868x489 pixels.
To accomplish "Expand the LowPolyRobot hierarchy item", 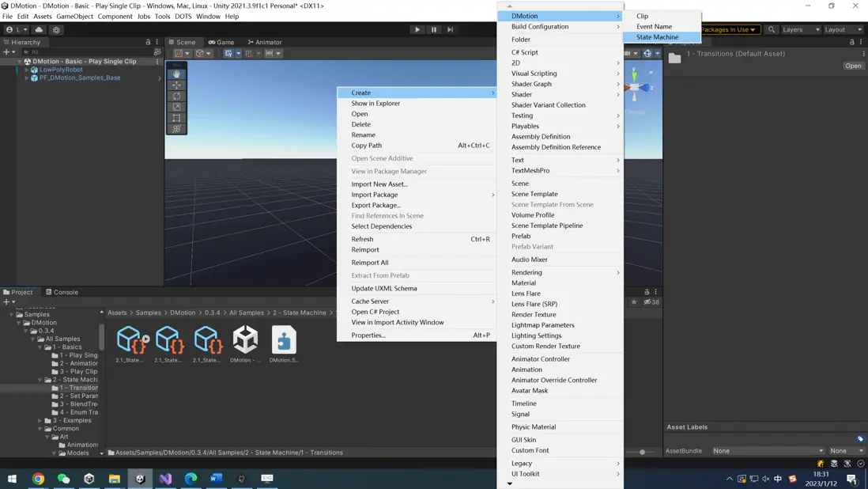I will pos(27,70).
